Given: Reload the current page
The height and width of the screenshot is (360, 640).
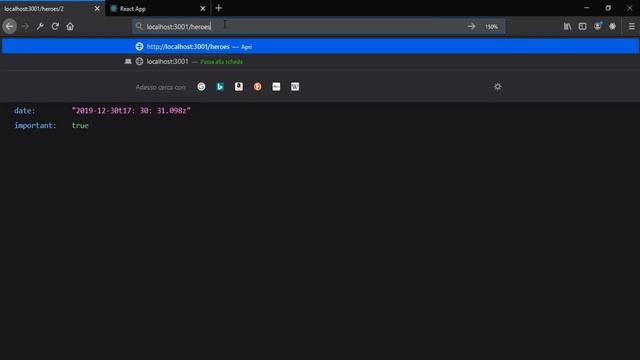Looking at the screenshot, I should pyautogui.click(x=55, y=27).
